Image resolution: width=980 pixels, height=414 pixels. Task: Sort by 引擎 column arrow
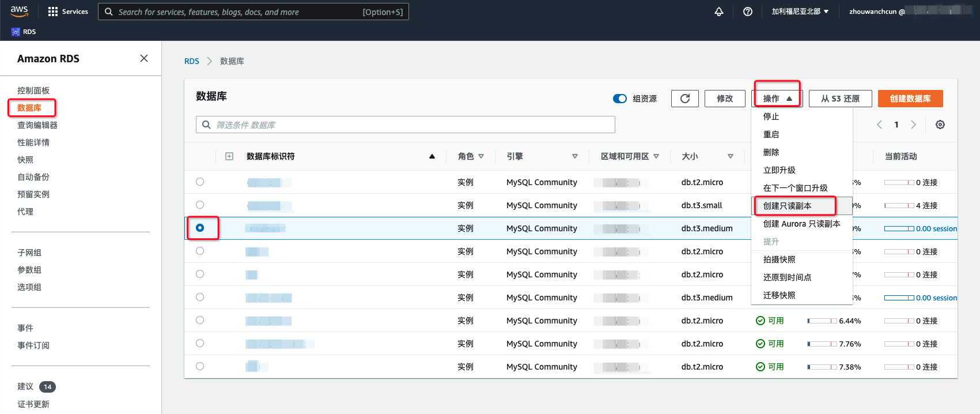pos(575,156)
